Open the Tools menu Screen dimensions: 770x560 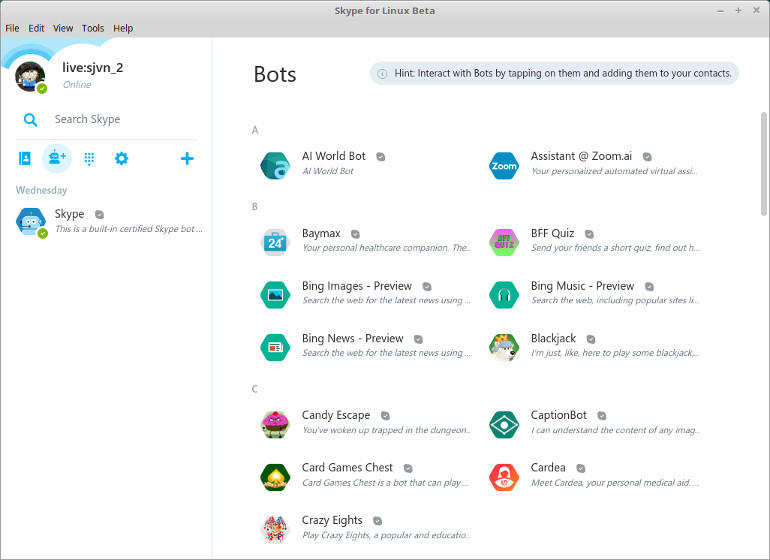pyautogui.click(x=93, y=28)
